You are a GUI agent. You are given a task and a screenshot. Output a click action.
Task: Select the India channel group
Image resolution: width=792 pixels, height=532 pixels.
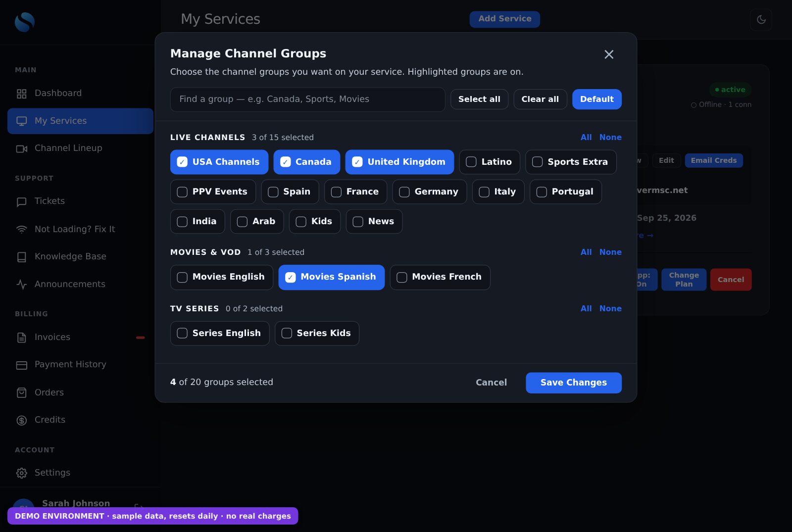(198, 221)
